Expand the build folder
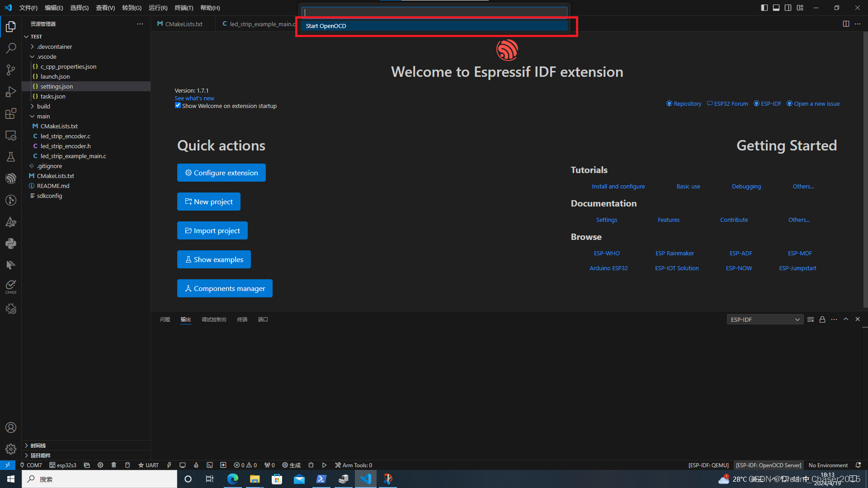 point(43,106)
